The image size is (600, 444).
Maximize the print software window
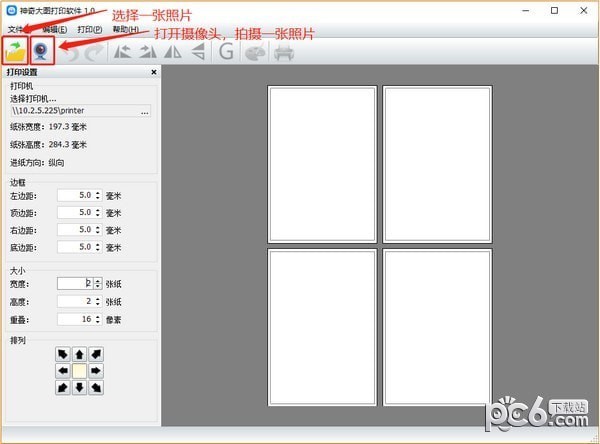pyautogui.click(x=554, y=11)
